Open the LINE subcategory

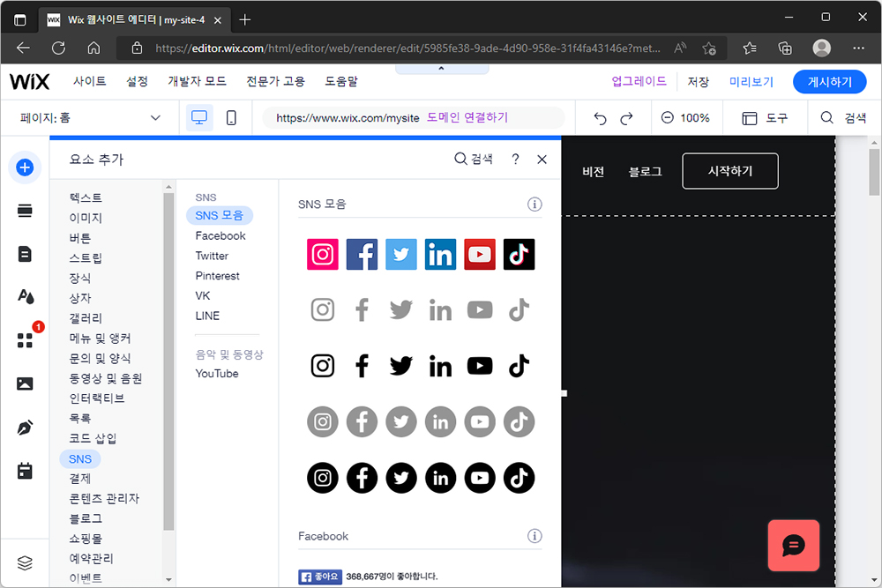207,316
